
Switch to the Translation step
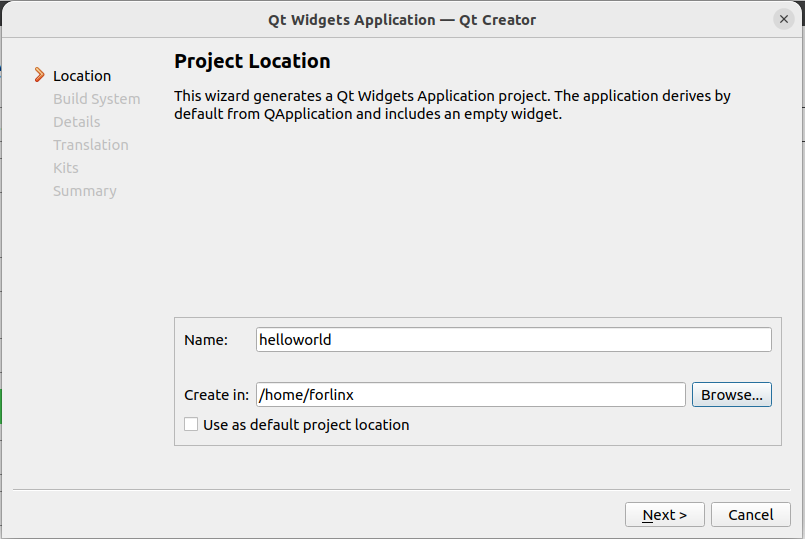pos(90,145)
